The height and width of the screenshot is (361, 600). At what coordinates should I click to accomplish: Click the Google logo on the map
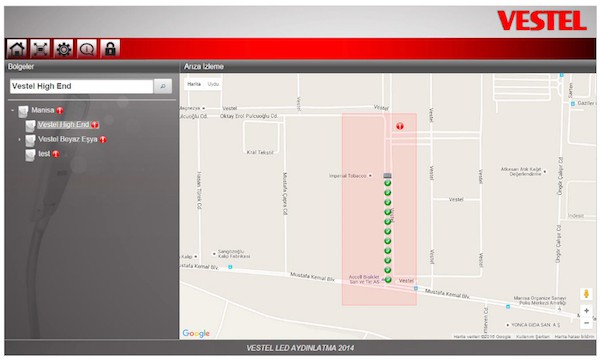tap(196, 333)
